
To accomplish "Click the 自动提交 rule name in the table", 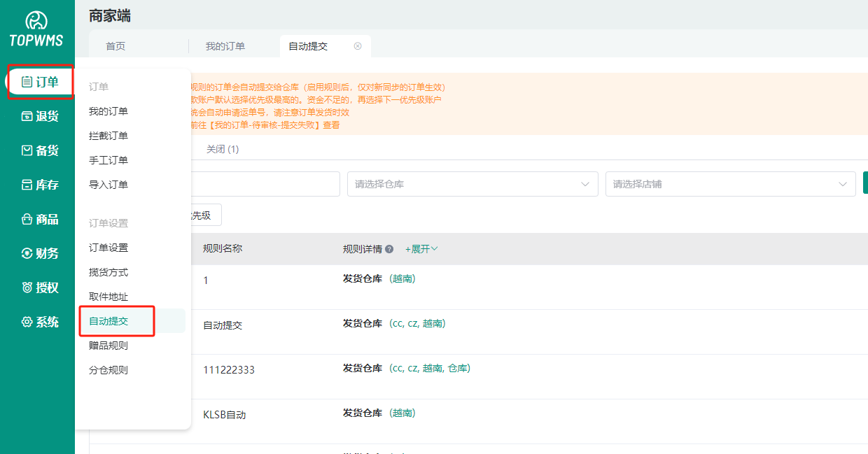I will point(223,325).
